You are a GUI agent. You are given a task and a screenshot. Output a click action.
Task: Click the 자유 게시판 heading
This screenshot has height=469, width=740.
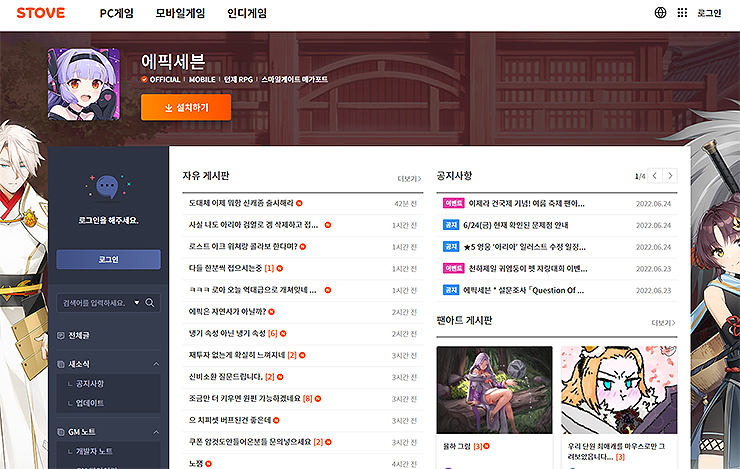click(206, 176)
